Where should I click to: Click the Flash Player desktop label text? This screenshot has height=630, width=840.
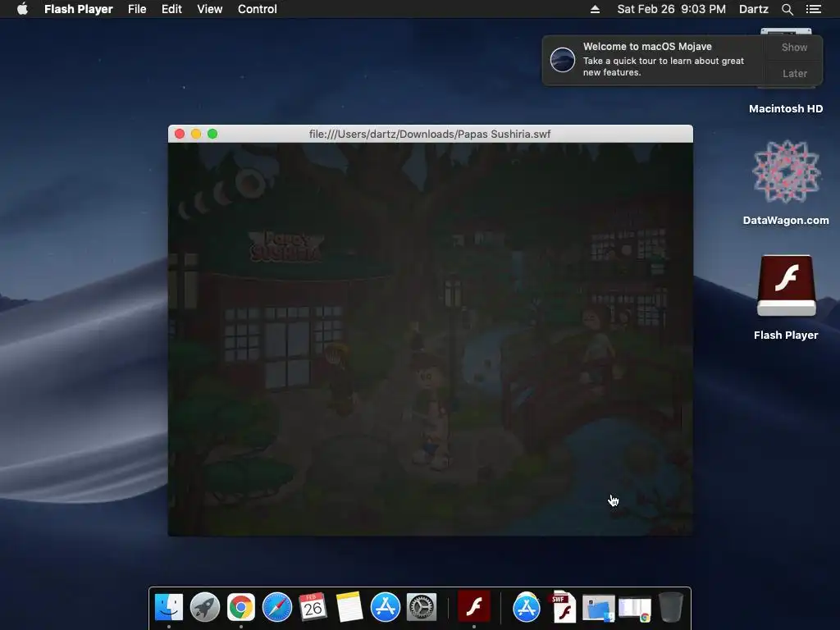tap(786, 335)
